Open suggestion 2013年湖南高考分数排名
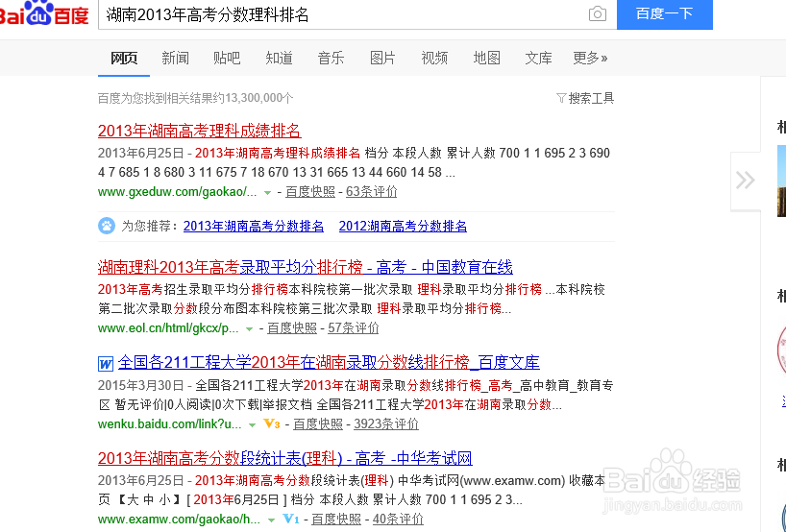Image resolution: width=786 pixels, height=532 pixels. (x=254, y=227)
